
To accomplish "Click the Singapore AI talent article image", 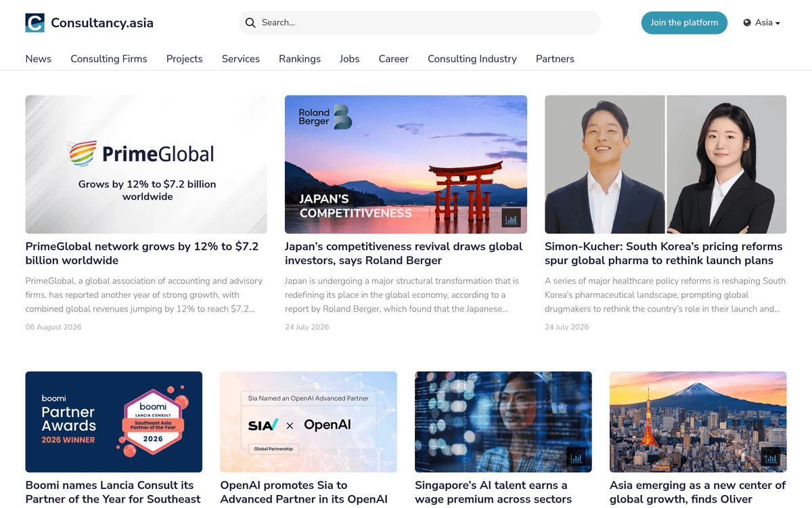I will point(503,422).
